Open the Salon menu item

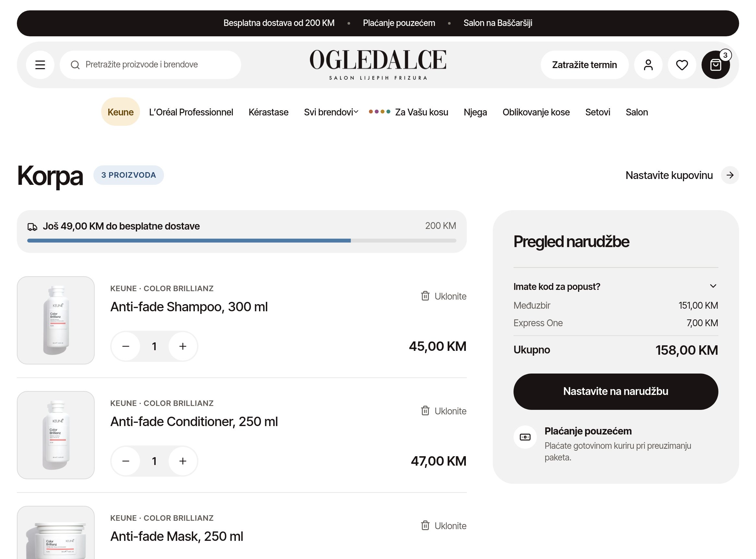[637, 112]
